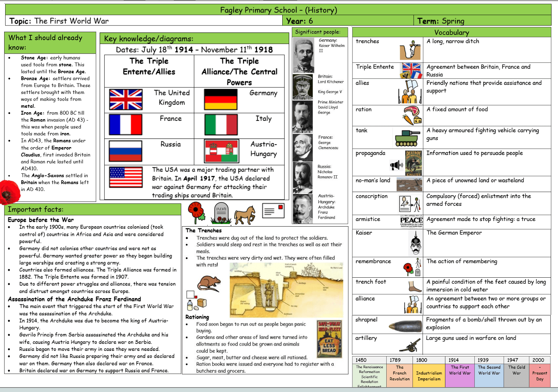
Task: Click the France tricolour flag
Action: pyautogui.click(x=125, y=125)
